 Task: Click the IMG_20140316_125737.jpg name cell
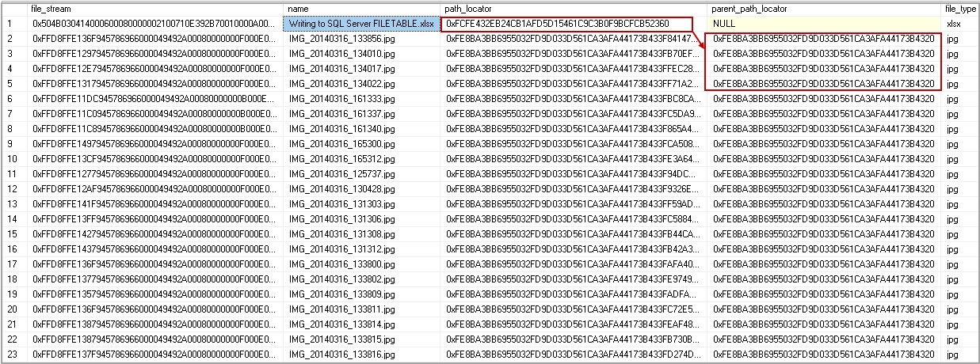click(x=362, y=173)
